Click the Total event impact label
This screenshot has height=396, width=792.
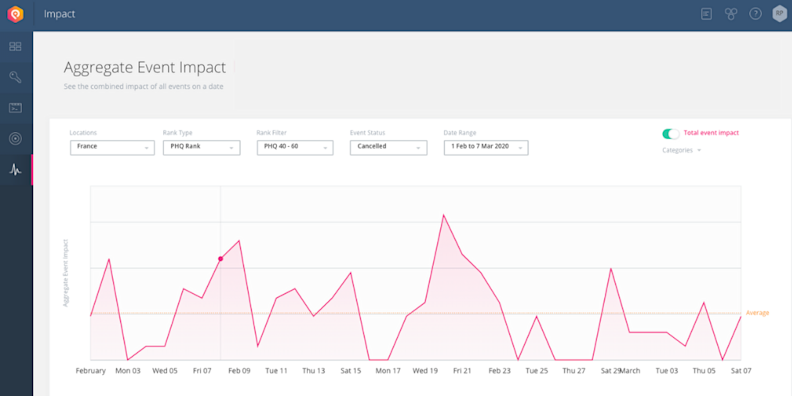click(x=711, y=133)
